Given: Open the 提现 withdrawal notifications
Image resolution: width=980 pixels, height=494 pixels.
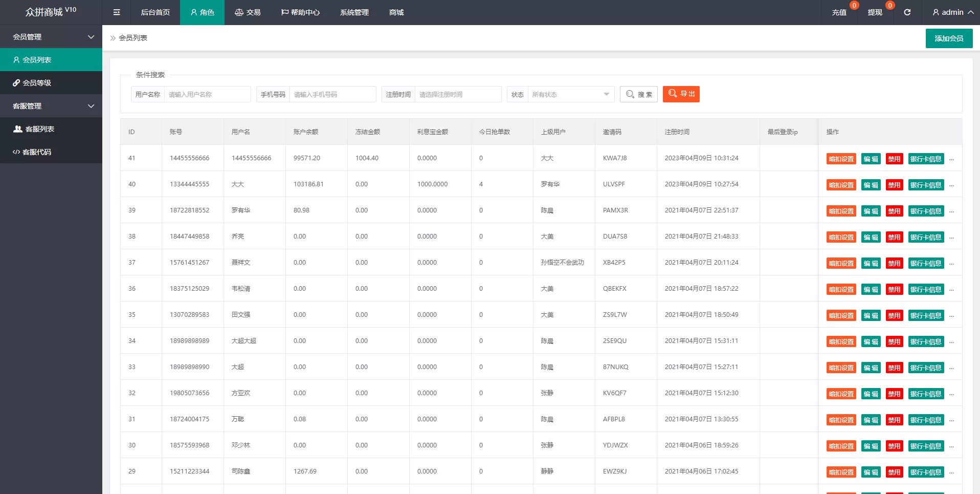Looking at the screenshot, I should coord(875,12).
